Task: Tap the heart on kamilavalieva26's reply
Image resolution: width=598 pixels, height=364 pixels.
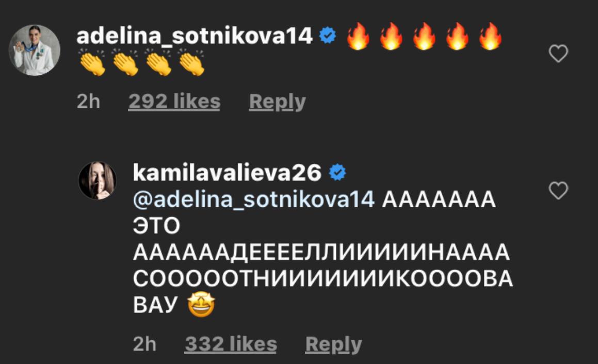Action: [x=558, y=191]
